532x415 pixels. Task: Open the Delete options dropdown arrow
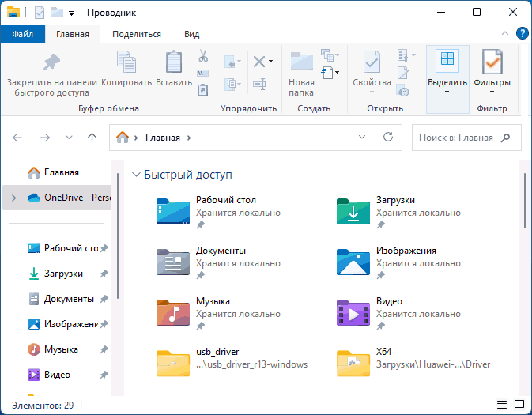tap(271, 62)
